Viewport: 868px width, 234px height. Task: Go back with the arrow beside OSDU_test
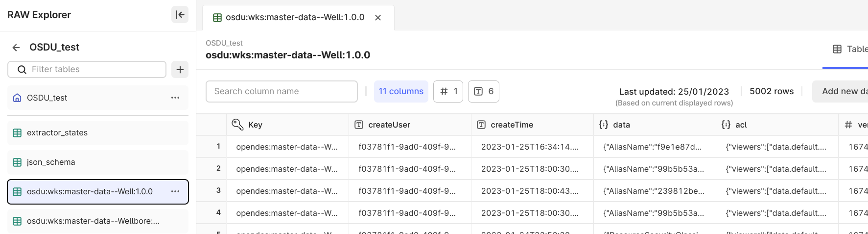tap(16, 48)
